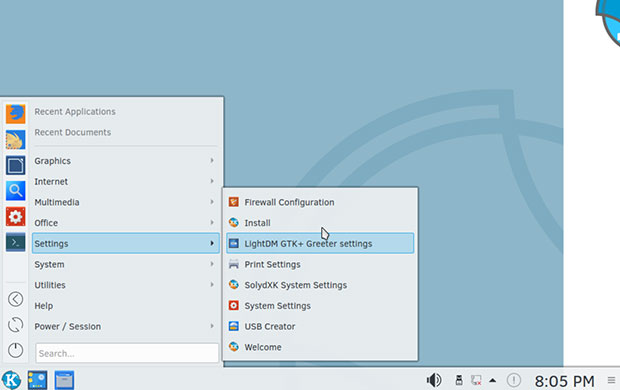Image resolution: width=620 pixels, height=390 pixels.
Task: Click the USB Creator icon
Action: pos(234,326)
